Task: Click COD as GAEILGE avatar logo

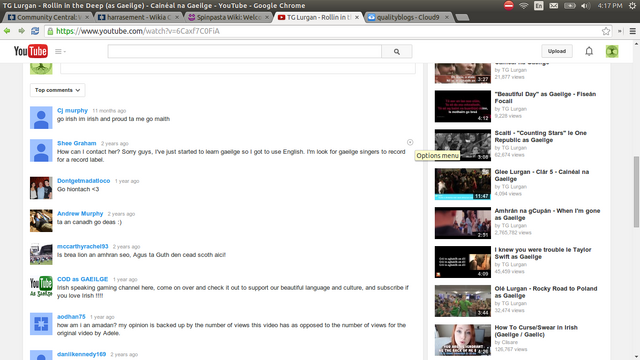Action: click(41, 286)
